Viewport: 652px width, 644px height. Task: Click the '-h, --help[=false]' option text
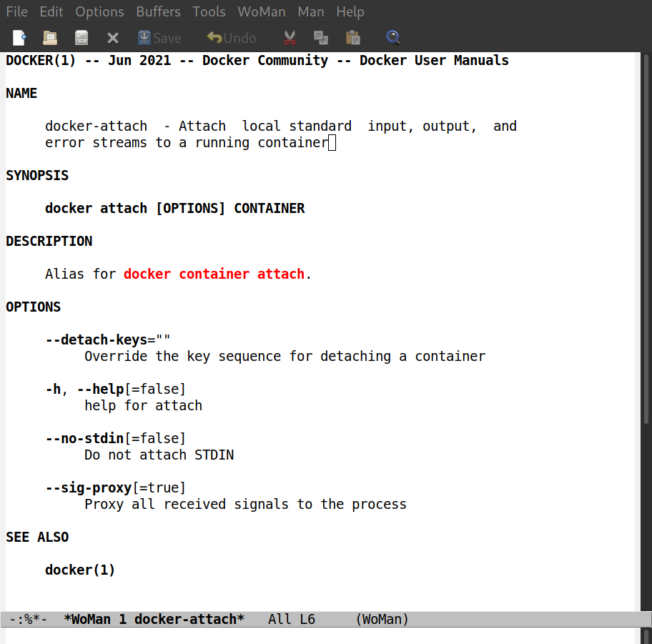coord(115,389)
